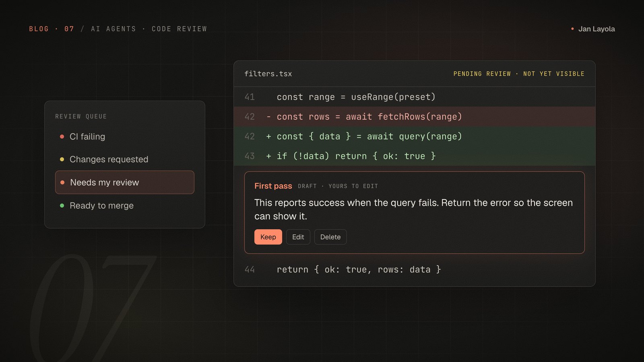
Task: Delete the First pass draft comment
Action: click(330, 237)
